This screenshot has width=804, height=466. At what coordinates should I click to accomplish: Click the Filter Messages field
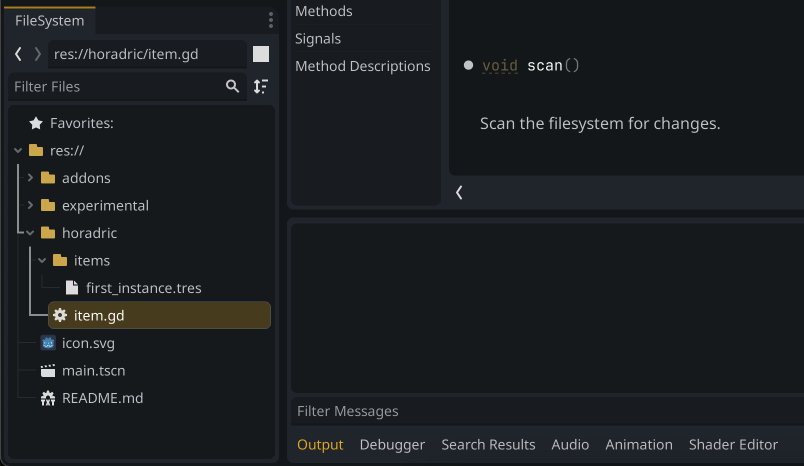pyautogui.click(x=547, y=411)
